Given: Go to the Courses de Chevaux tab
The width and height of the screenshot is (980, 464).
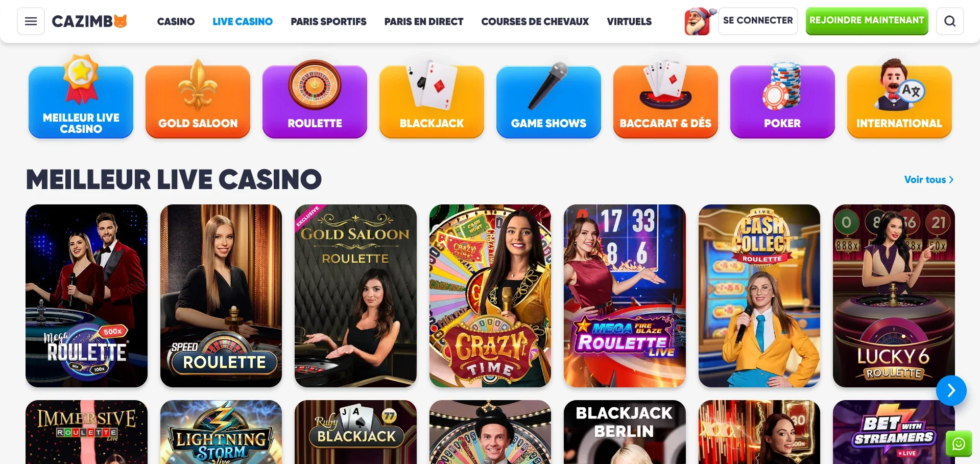Looking at the screenshot, I should pyautogui.click(x=535, y=21).
